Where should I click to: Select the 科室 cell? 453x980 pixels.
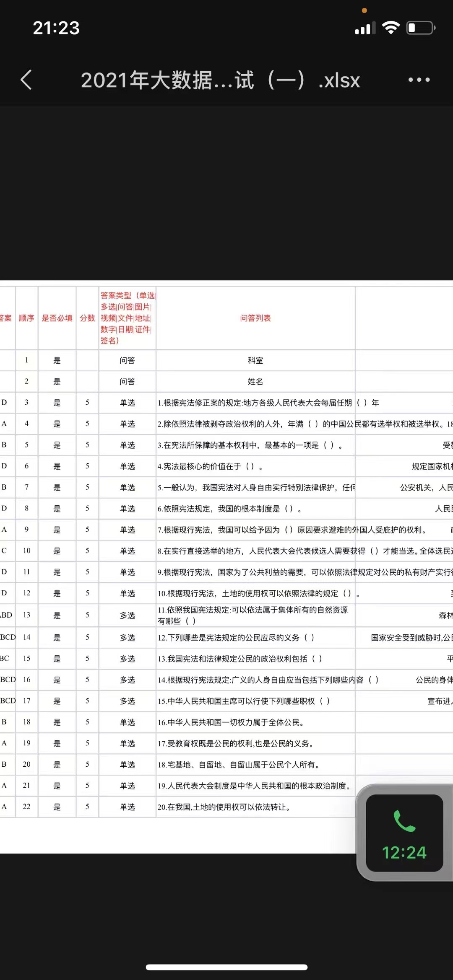click(255, 360)
